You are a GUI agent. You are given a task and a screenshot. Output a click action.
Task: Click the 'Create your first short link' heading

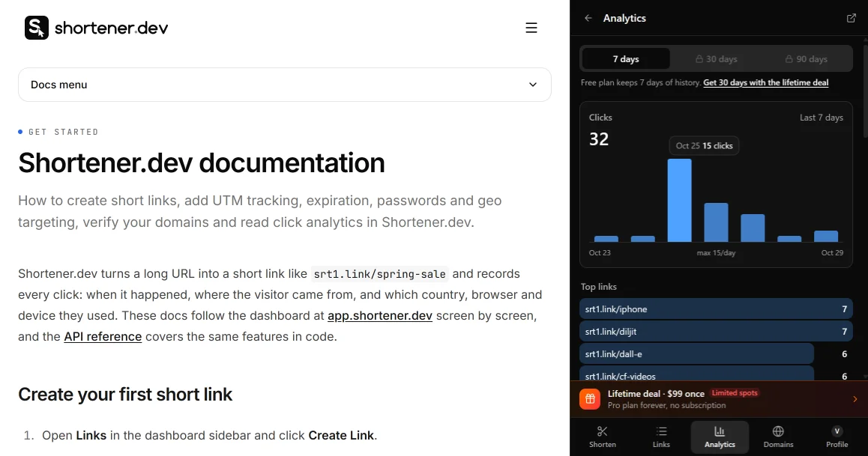pyautogui.click(x=125, y=395)
